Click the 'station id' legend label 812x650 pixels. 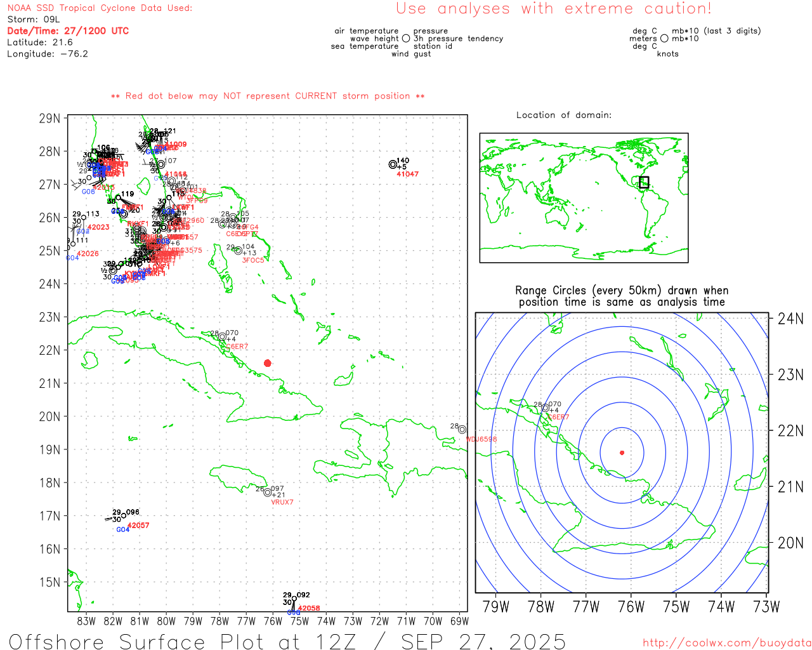[433, 46]
